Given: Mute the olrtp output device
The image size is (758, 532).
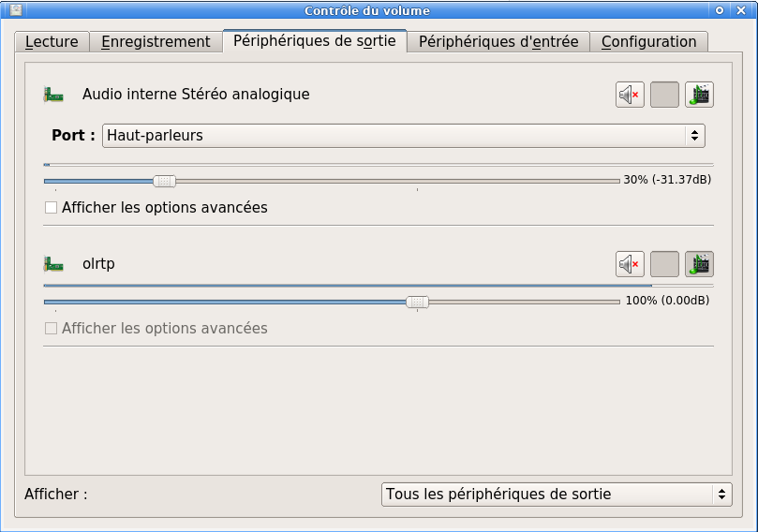Looking at the screenshot, I should click(x=630, y=264).
